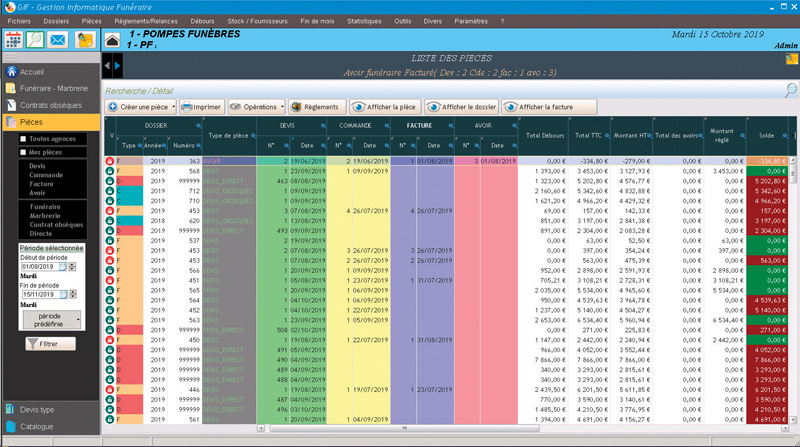
Task: Open Stock / Fournisseurs menu
Action: click(257, 21)
